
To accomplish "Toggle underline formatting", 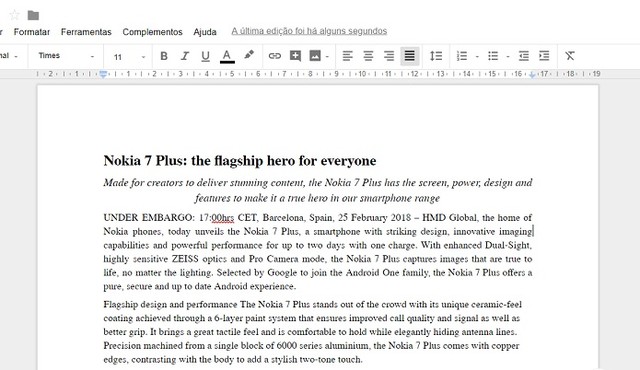I will point(205,56).
